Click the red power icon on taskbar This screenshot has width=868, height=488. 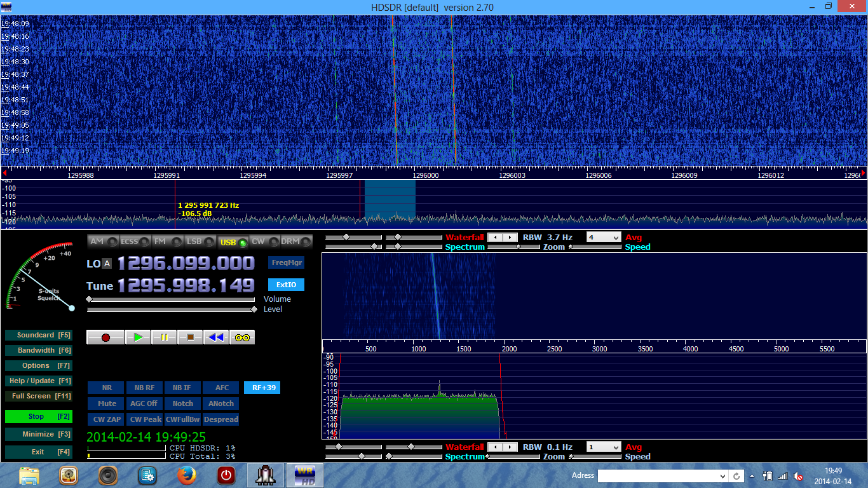(x=226, y=475)
